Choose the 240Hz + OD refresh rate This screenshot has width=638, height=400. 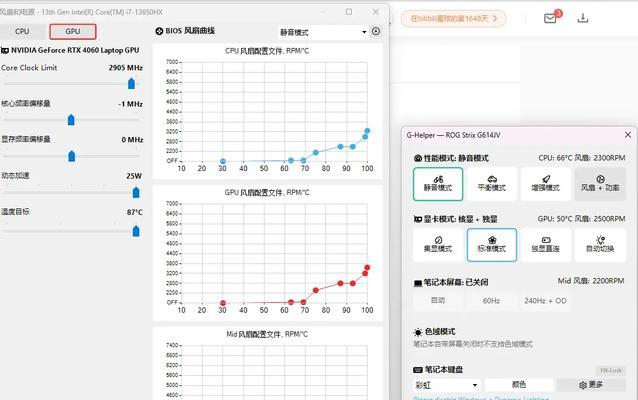(x=545, y=301)
